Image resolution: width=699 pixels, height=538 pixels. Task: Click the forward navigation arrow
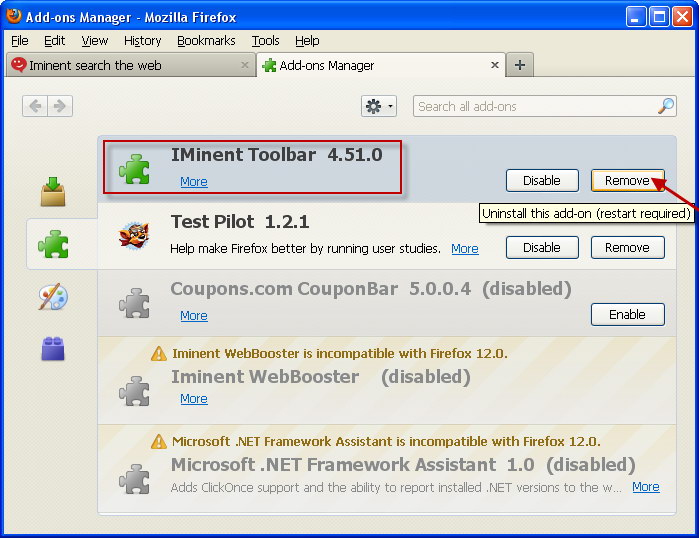[x=60, y=106]
